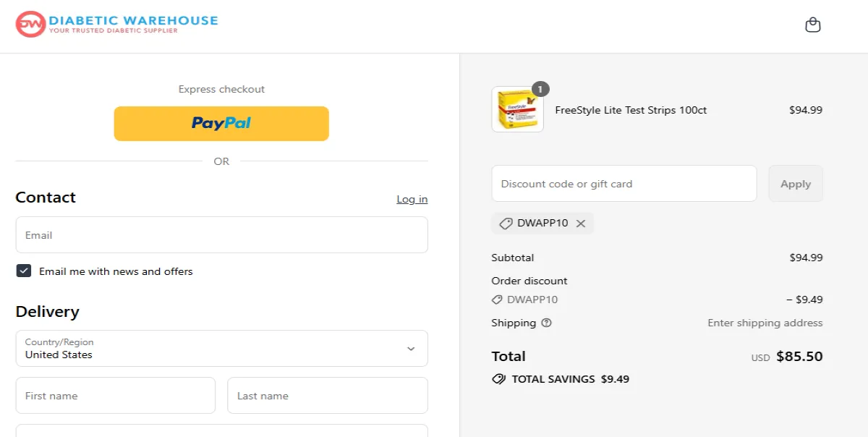Click the tag icon beside TOTAL SAVINGS

[x=498, y=378]
